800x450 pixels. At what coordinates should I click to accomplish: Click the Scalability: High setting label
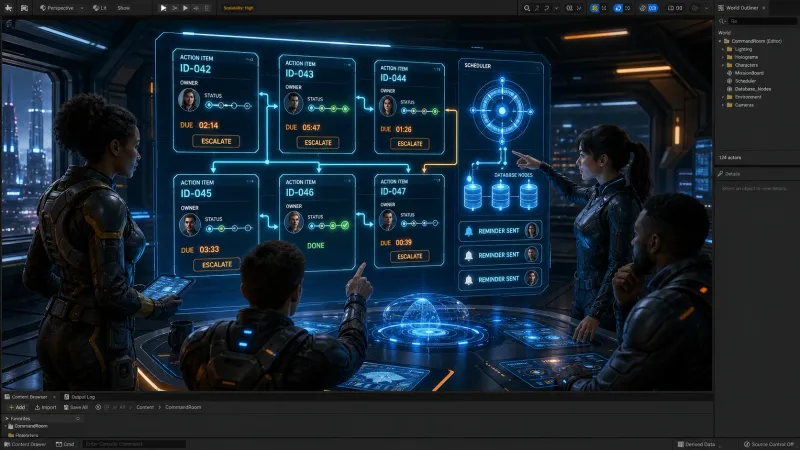pyautogui.click(x=238, y=8)
